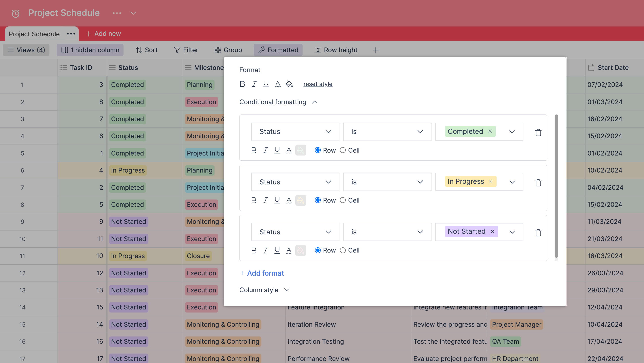This screenshot has width=644, height=363.
Task: Click the background color swatch for In Progress row
Action: 300,200
